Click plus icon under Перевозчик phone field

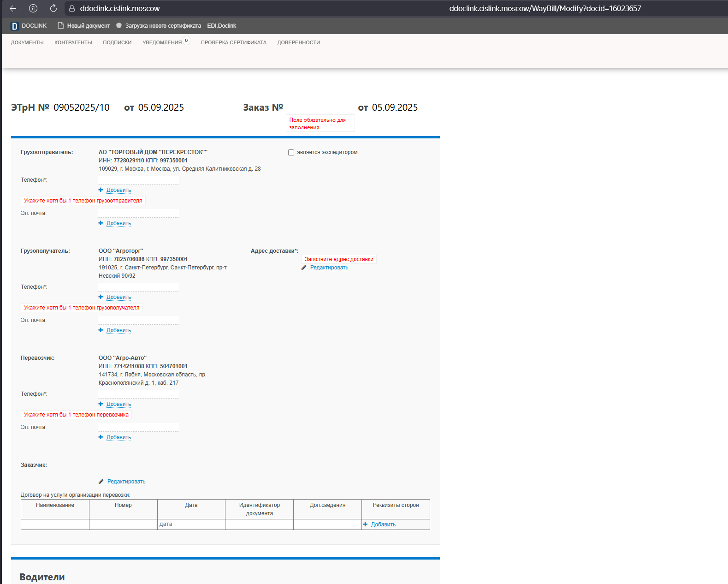click(101, 404)
